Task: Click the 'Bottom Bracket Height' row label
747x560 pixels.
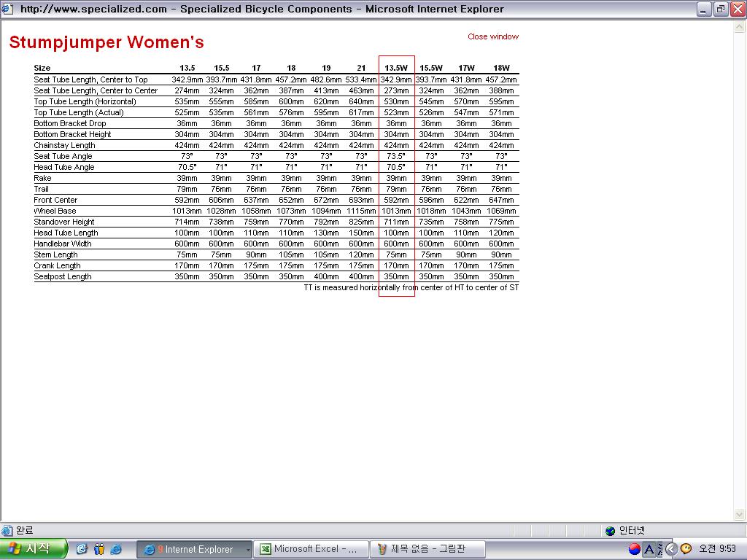Action: pos(72,134)
